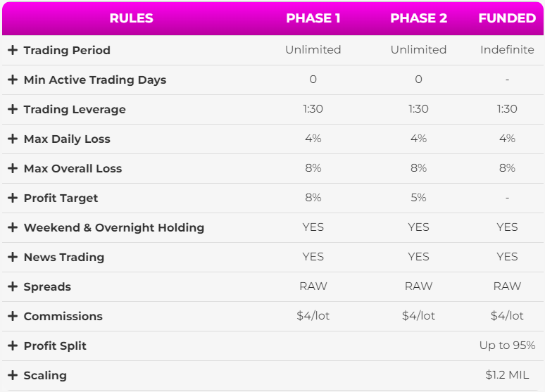Screen dimensions: 545x392
Task: Click plus icon next to Max Daily Loss
Action: [13, 139]
